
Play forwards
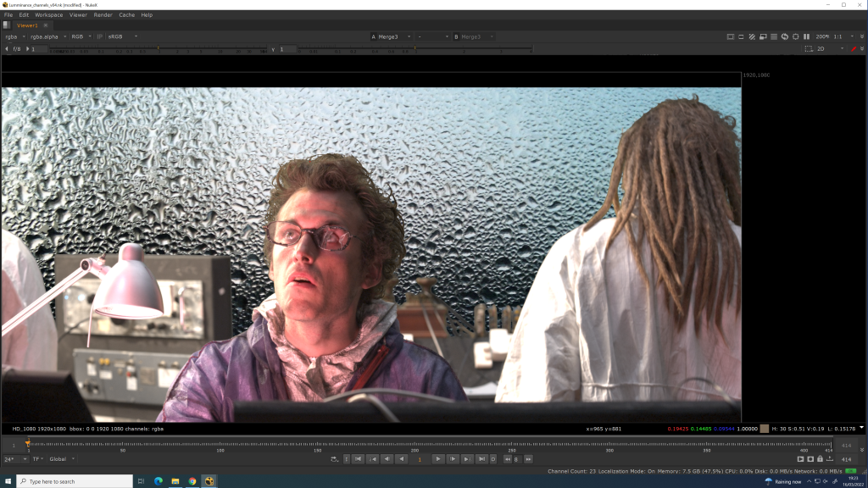pos(438,459)
